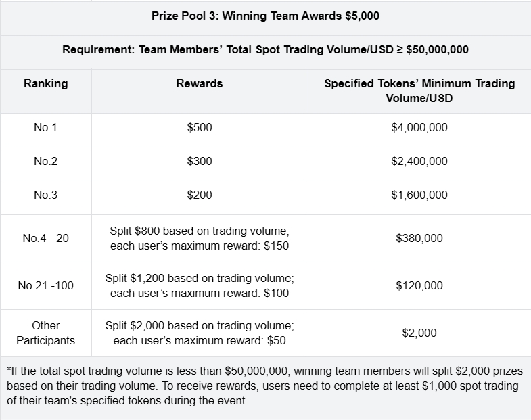531x420 pixels.
Task: Select the No.1 ranking cell
Action: 45,127
